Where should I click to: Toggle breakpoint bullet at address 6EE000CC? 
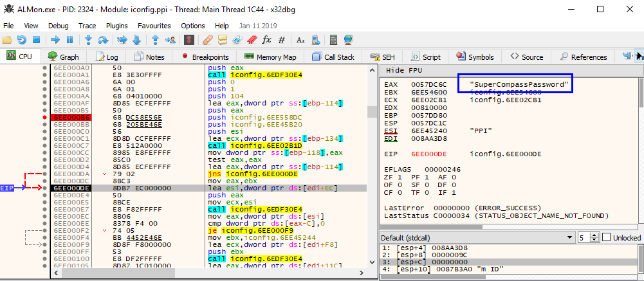coord(45,152)
